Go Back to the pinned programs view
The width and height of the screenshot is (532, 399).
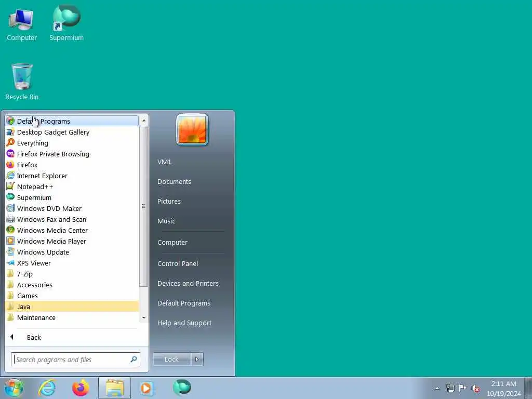tap(72, 337)
